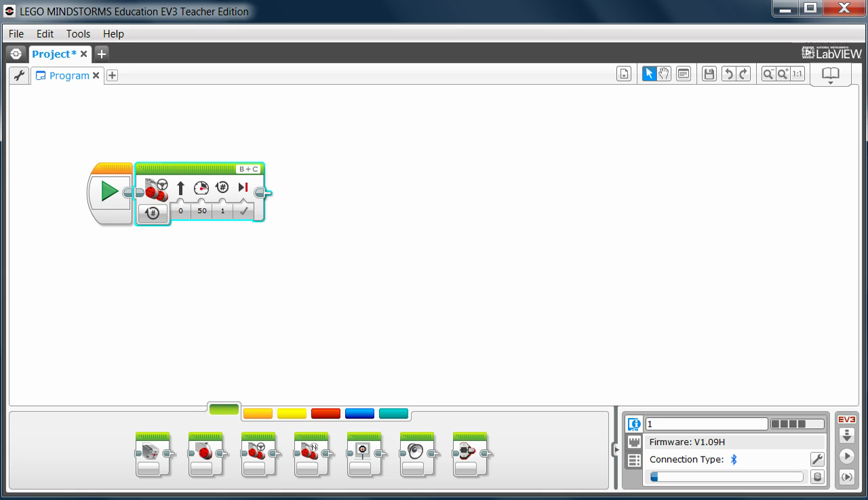
Task: Select the blue Advanced palette tab
Action: pos(359,414)
